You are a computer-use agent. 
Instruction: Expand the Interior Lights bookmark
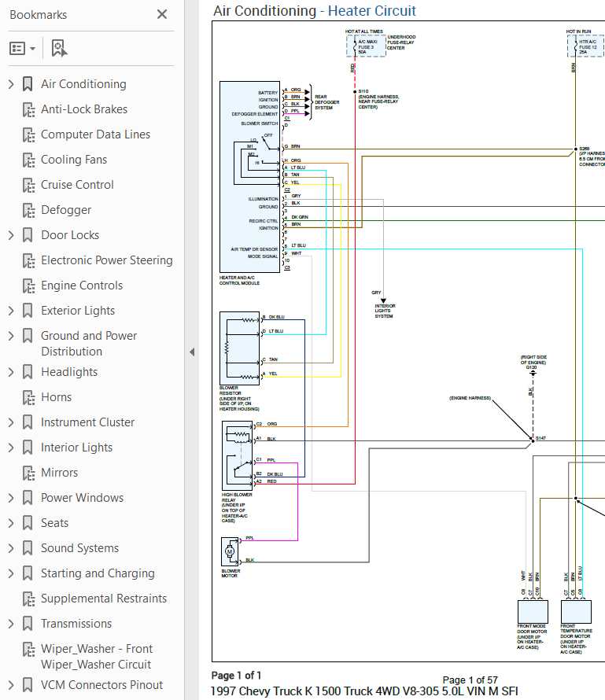[x=11, y=448]
